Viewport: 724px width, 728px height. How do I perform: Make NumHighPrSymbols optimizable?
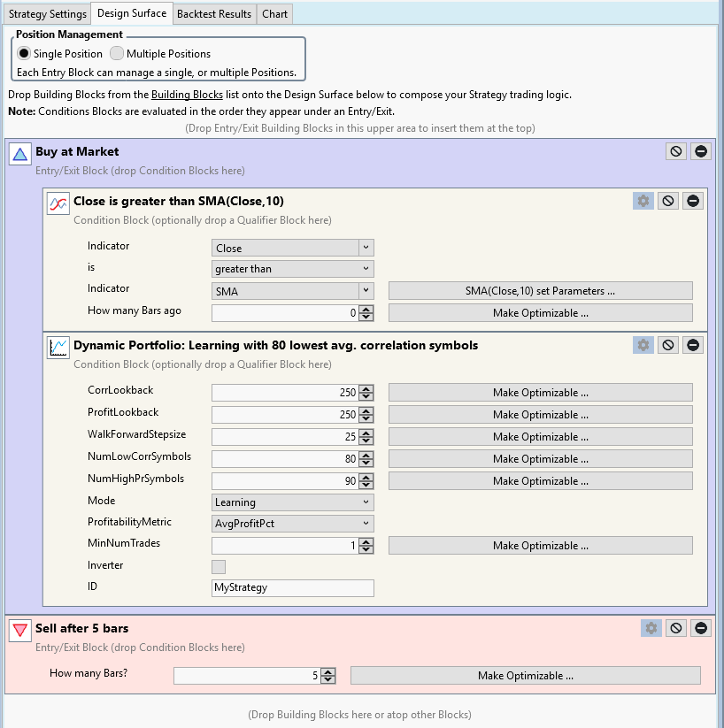click(541, 481)
